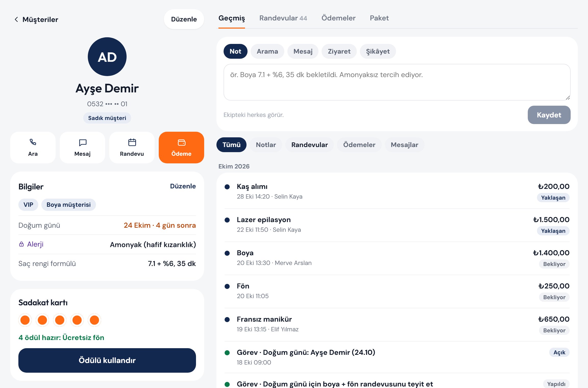The width and height of the screenshot is (588, 388).
Task: Click the orange Ödeme wallet button
Action: pyautogui.click(x=181, y=148)
